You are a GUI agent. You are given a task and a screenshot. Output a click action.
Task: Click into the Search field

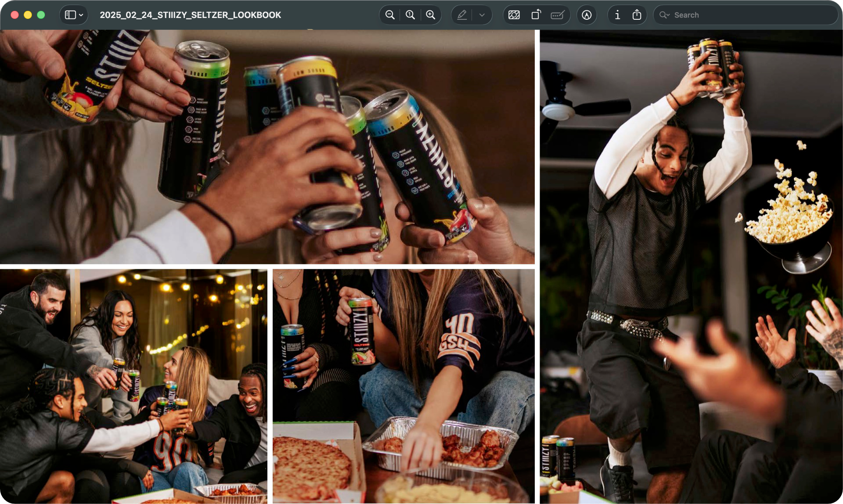click(746, 14)
